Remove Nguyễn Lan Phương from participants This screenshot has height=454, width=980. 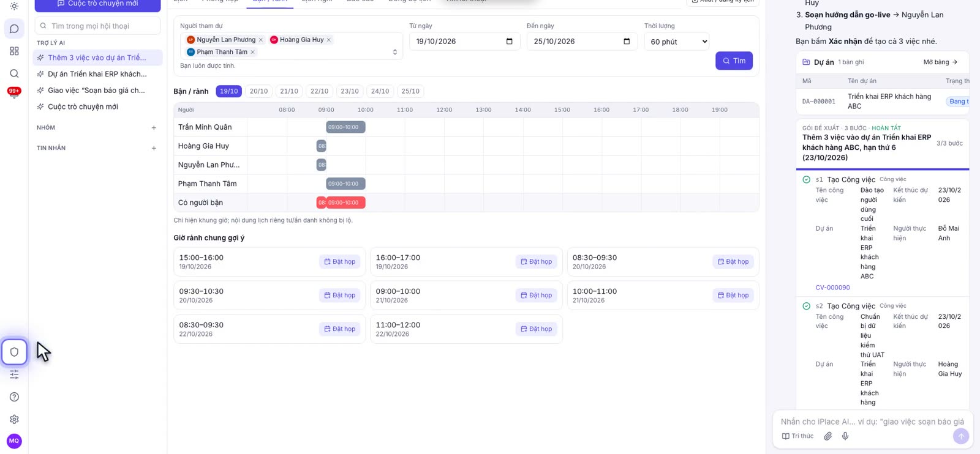click(261, 40)
